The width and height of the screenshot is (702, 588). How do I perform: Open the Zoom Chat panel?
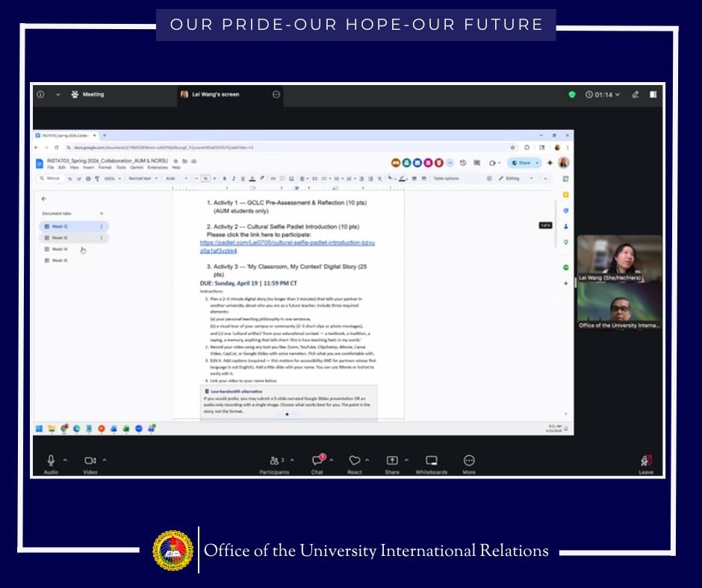point(317,461)
